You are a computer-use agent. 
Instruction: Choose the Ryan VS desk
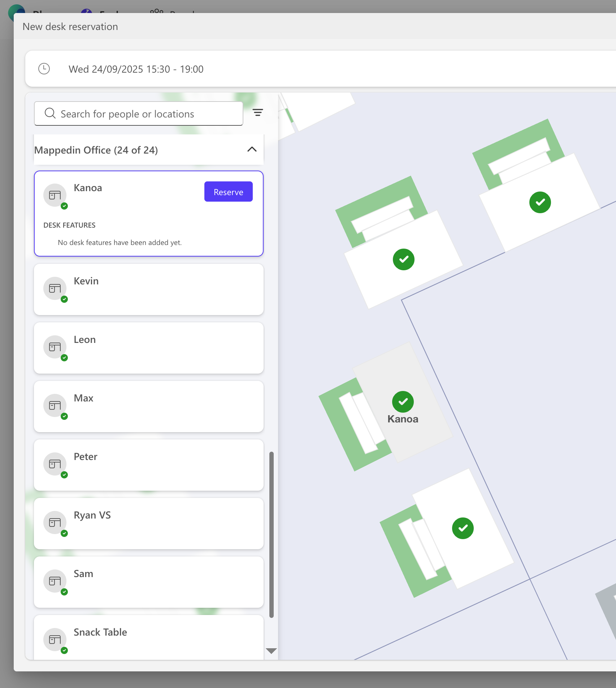tap(148, 523)
